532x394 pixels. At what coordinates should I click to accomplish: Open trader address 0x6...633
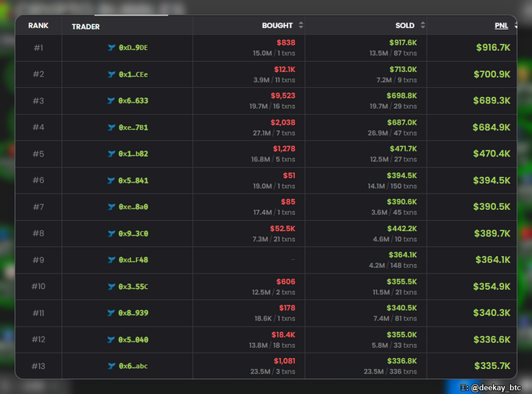pos(133,100)
